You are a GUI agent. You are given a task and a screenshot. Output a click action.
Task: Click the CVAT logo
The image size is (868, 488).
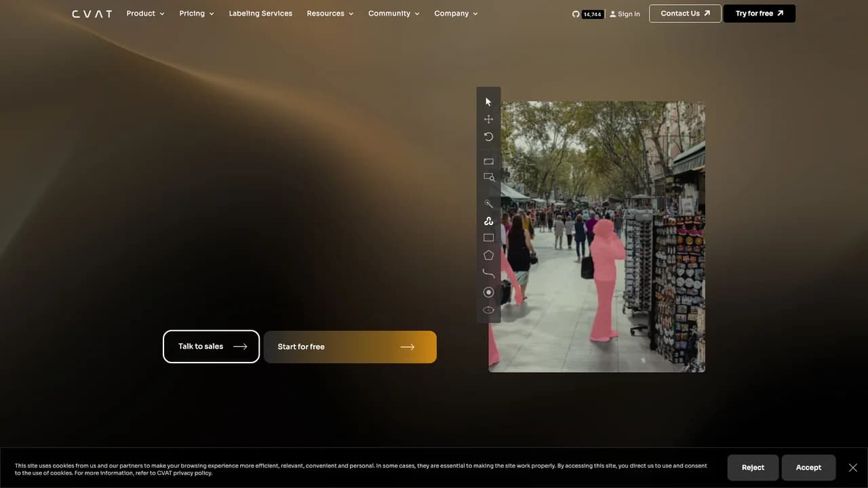pos(92,14)
